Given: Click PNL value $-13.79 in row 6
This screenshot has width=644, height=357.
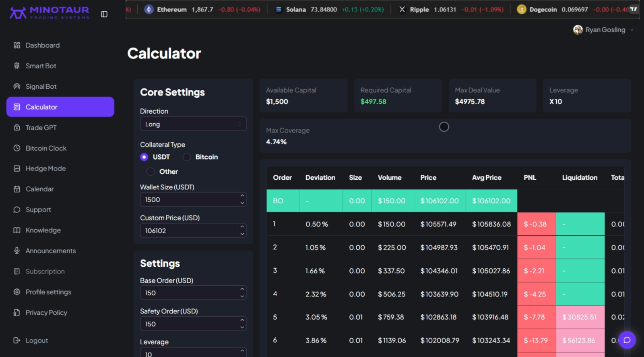Looking at the screenshot, I should click(536, 340).
